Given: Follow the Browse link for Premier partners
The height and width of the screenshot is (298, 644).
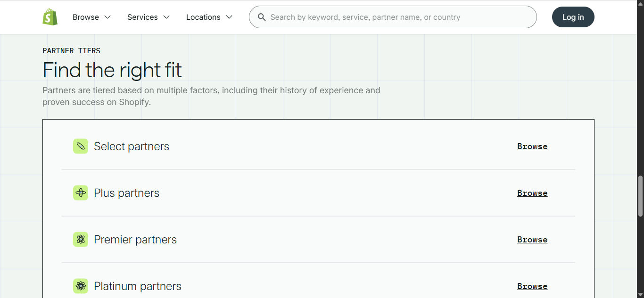Looking at the screenshot, I should [532, 240].
